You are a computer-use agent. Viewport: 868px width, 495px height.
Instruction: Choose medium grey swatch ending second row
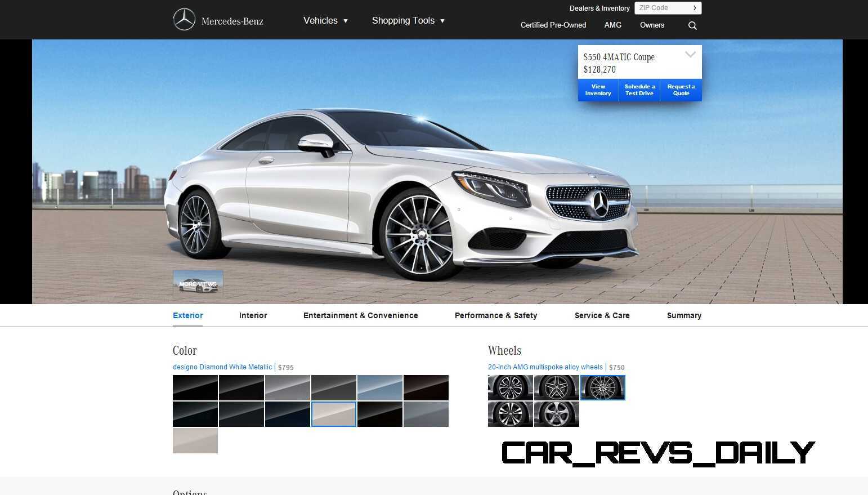click(426, 414)
